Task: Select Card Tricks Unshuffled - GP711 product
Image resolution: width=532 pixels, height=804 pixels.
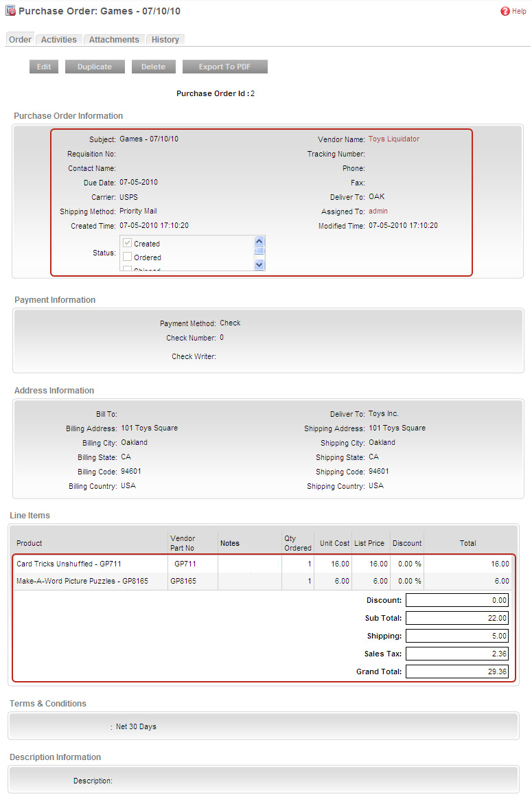Action: coord(69,564)
